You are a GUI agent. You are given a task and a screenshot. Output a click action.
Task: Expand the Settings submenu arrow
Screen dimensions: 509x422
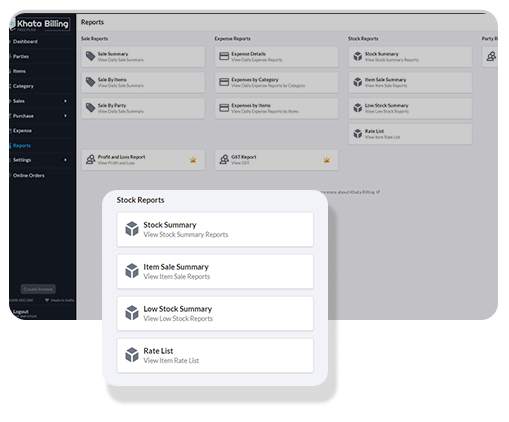(x=65, y=160)
